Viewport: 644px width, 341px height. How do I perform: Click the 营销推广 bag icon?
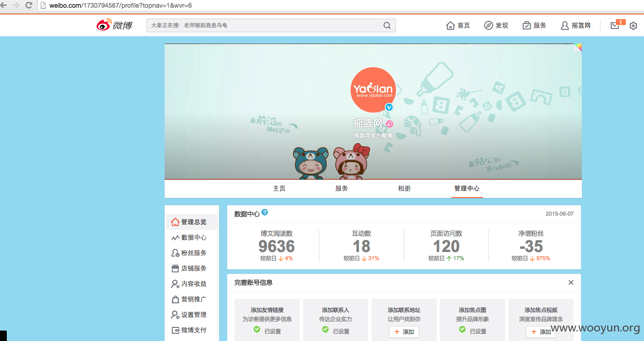coord(175,300)
